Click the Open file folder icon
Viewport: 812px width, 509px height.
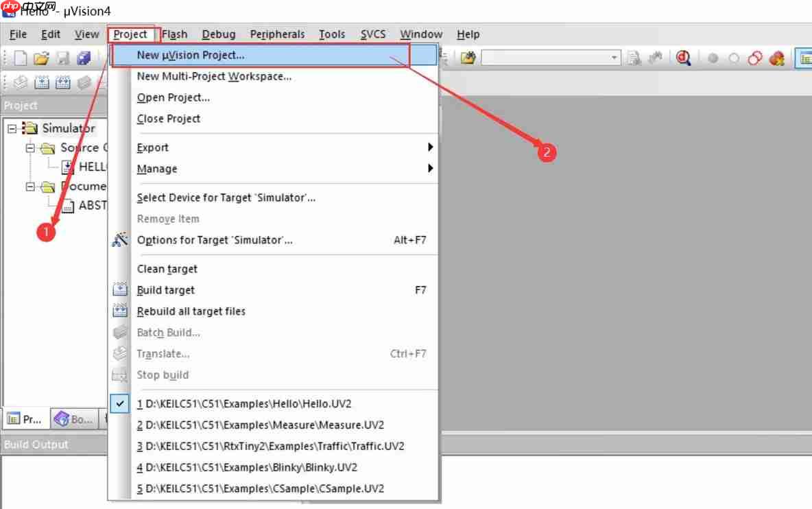pyautogui.click(x=41, y=58)
